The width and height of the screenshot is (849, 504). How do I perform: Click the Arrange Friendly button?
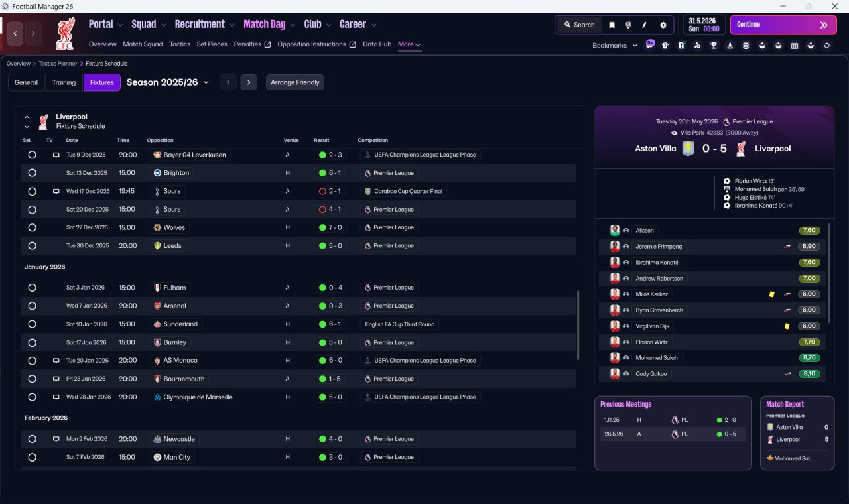295,82
